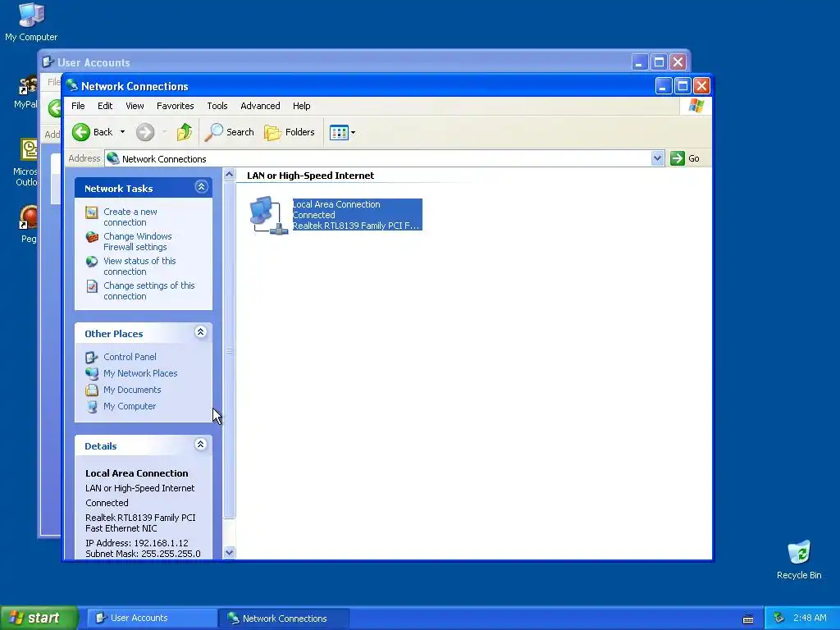Collapse the Details panel
The image size is (840, 630).
[x=200, y=444]
